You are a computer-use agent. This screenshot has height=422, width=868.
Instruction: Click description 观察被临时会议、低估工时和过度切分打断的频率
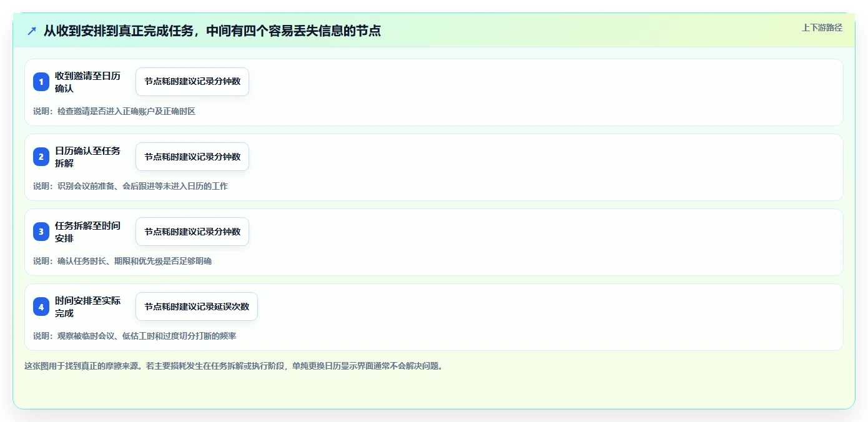point(134,336)
